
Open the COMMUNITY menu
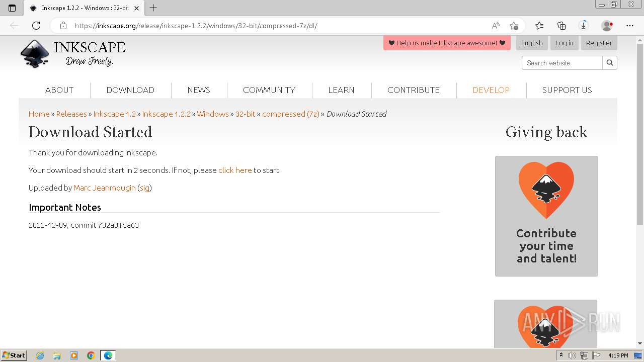[x=269, y=90]
